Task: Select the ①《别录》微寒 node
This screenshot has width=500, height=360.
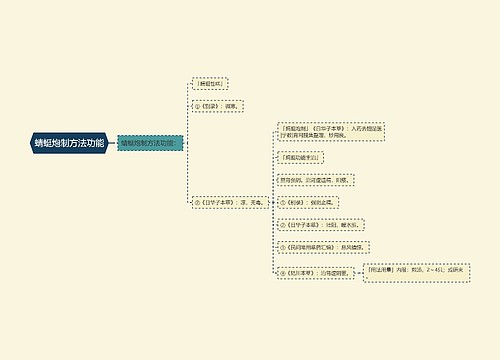Action: (x=218, y=106)
